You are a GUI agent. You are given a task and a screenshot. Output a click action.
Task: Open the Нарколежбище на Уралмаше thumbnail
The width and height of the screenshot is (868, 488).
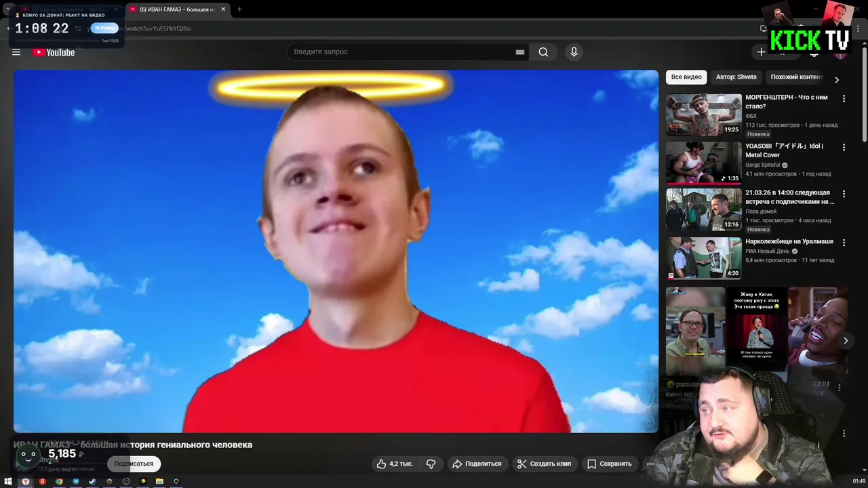point(703,258)
